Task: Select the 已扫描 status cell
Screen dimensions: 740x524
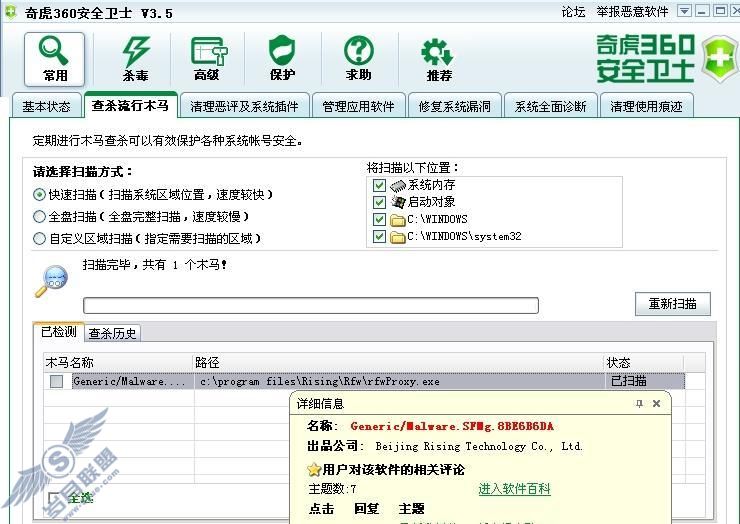Action: [x=644, y=381]
